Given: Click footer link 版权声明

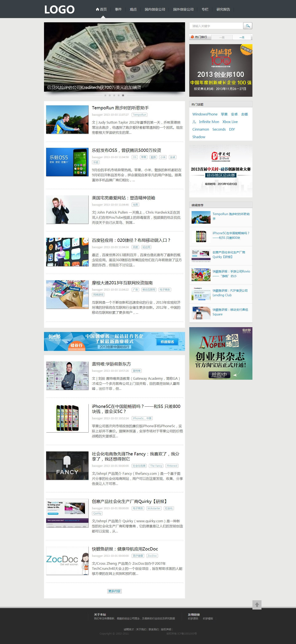Looking at the screenshot, I should point(166,629).
